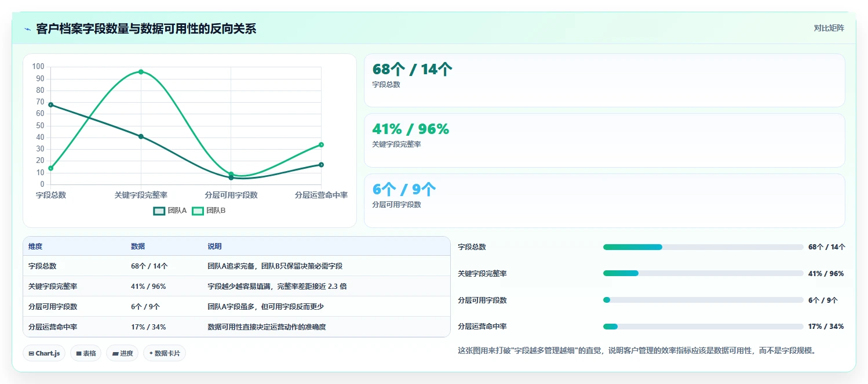Select the 进度 tag chip
Screen dimensions: 868x384
point(122,353)
